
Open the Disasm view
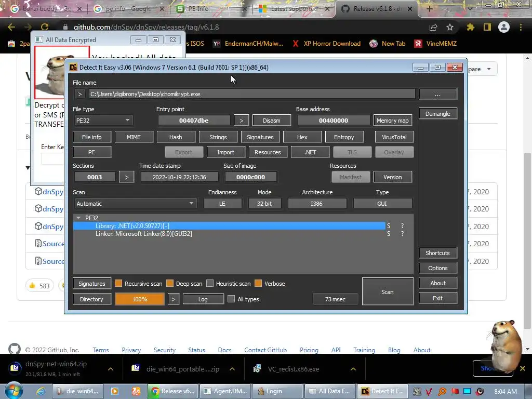pyautogui.click(x=271, y=121)
